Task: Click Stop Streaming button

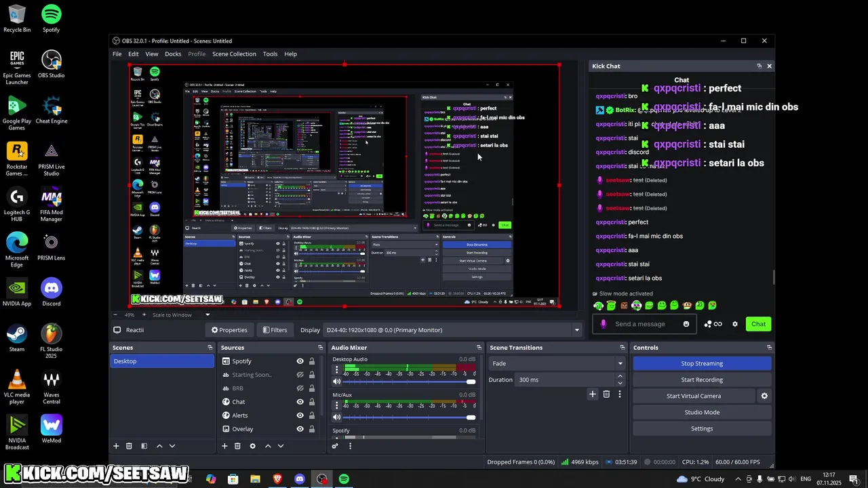Action: pyautogui.click(x=702, y=363)
